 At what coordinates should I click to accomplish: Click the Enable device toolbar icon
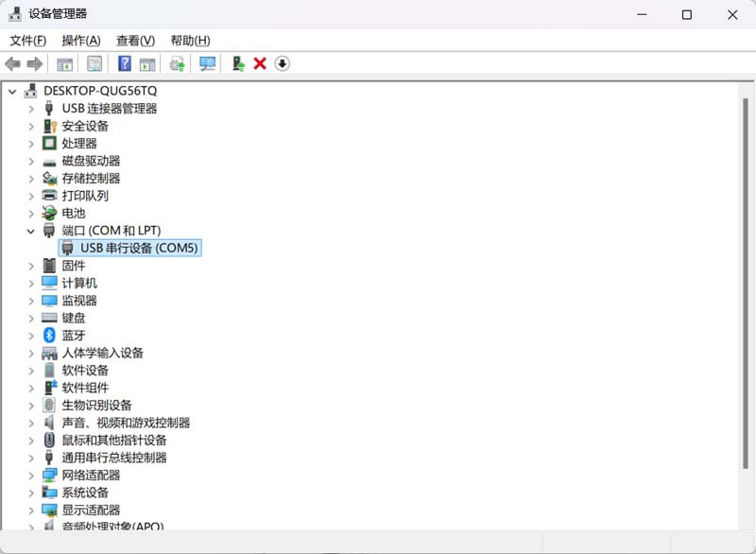click(238, 63)
